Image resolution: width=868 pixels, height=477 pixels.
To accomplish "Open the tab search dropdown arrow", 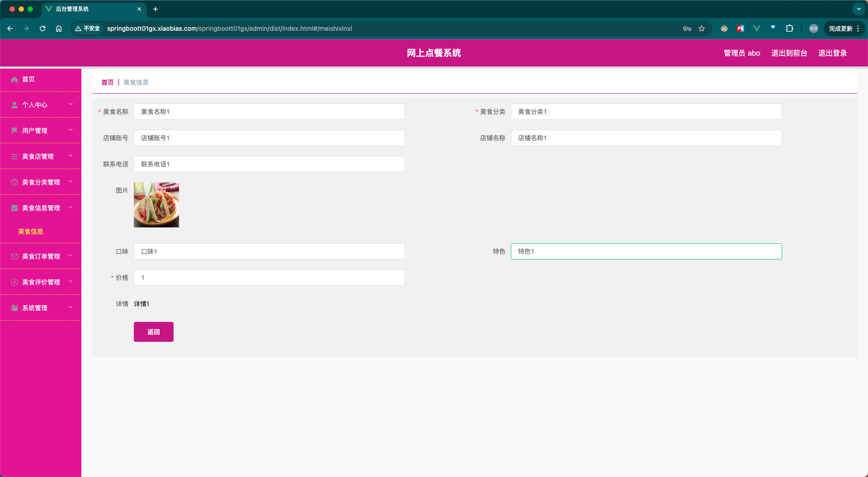I will tap(859, 9).
